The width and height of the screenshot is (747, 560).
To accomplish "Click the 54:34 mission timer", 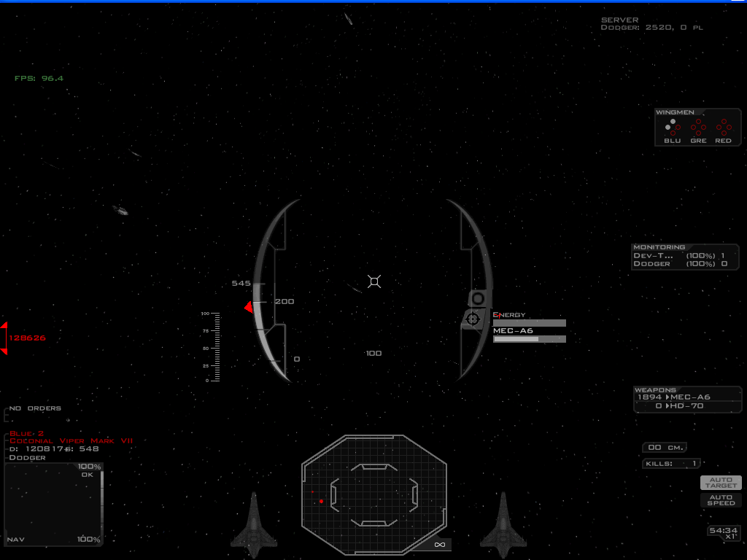I will point(723,530).
